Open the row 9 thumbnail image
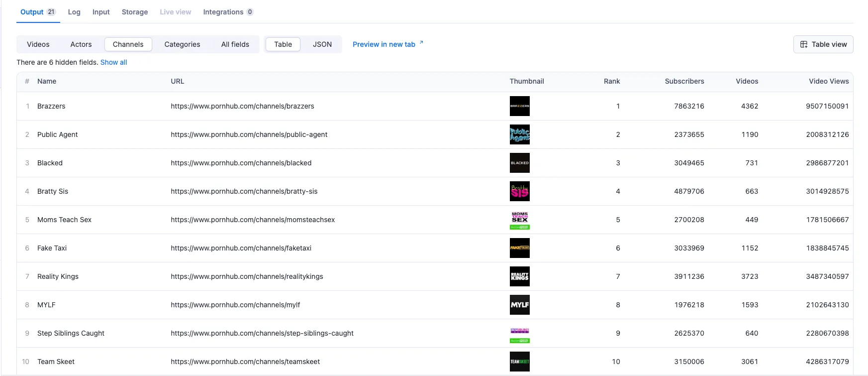 520,333
